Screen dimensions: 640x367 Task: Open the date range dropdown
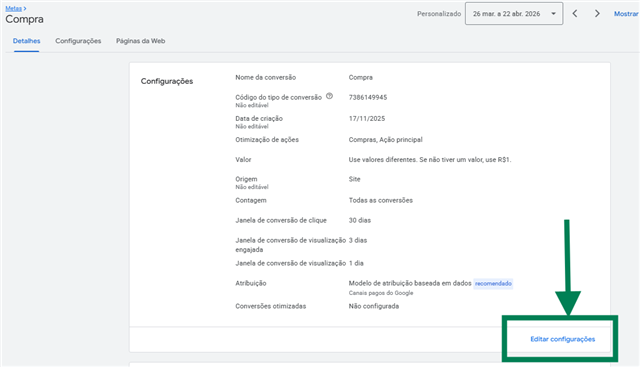click(514, 13)
